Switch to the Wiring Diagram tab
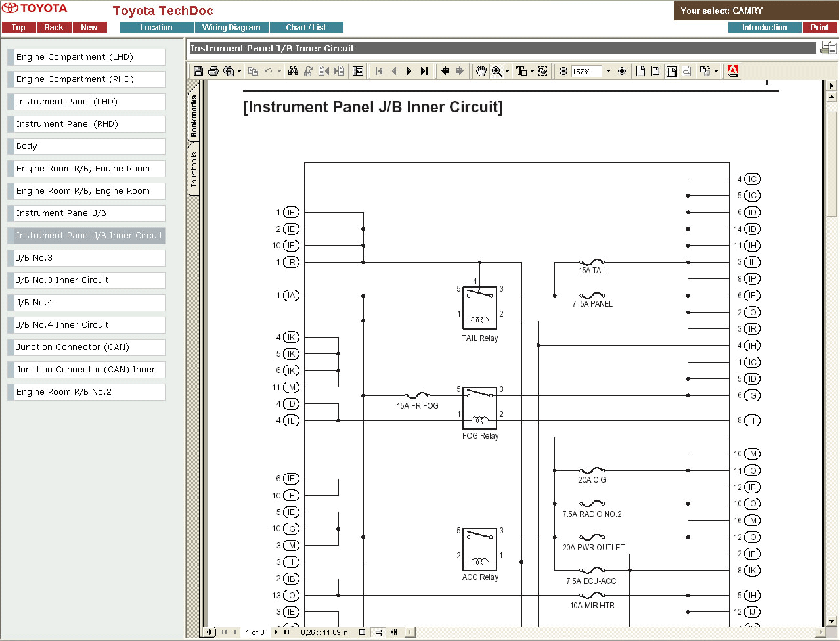Screen dimensions: 840x641 [231, 28]
